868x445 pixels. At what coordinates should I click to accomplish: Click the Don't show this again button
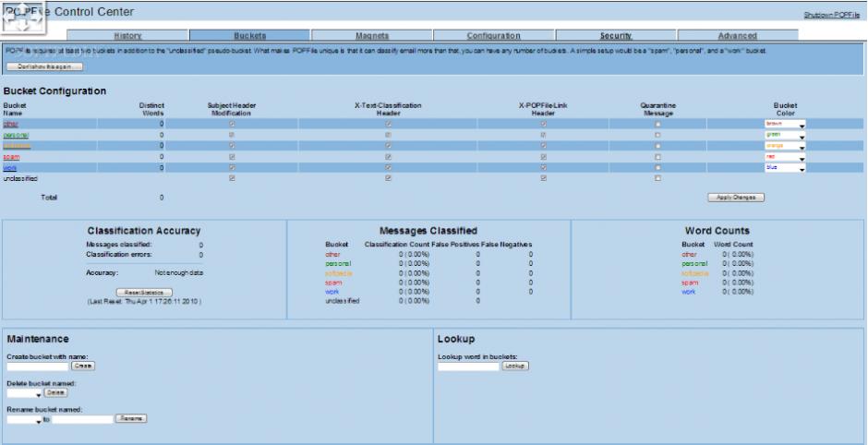pos(45,66)
